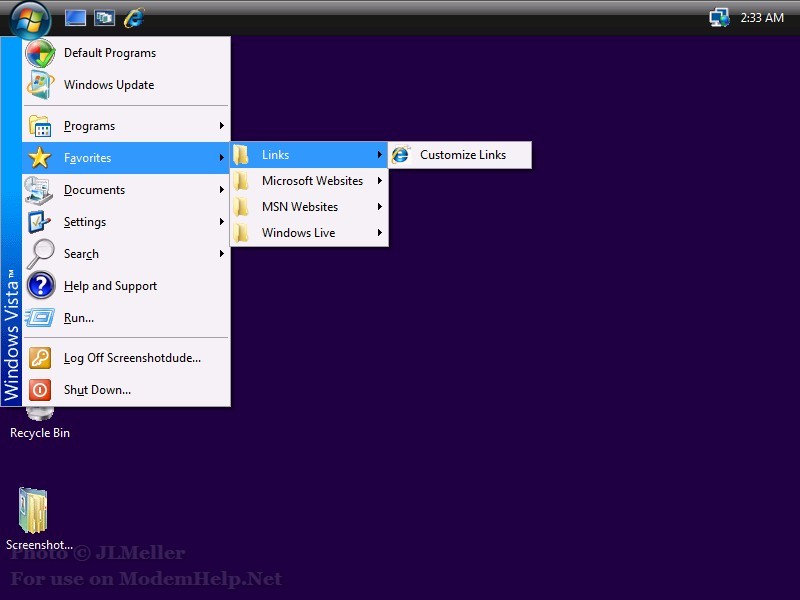Click the Log Off key icon
This screenshot has height=600, width=800.
(40, 358)
